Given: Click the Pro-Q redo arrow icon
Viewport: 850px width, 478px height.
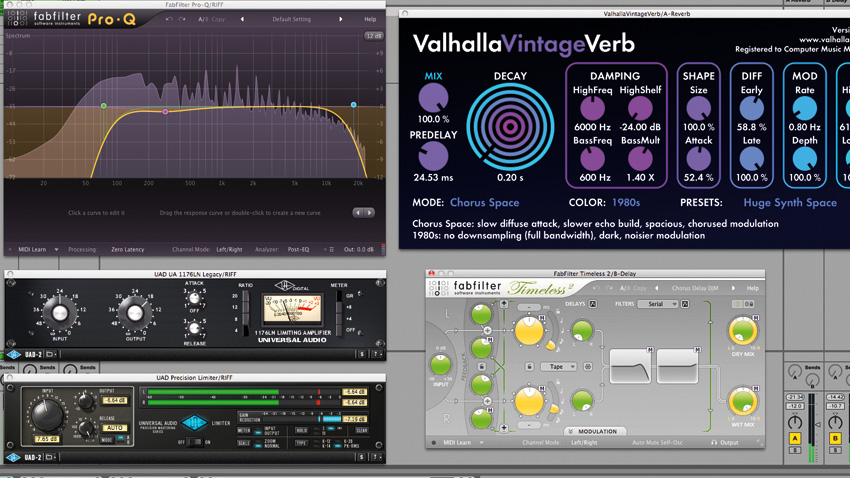Looking at the screenshot, I should click(182, 19).
